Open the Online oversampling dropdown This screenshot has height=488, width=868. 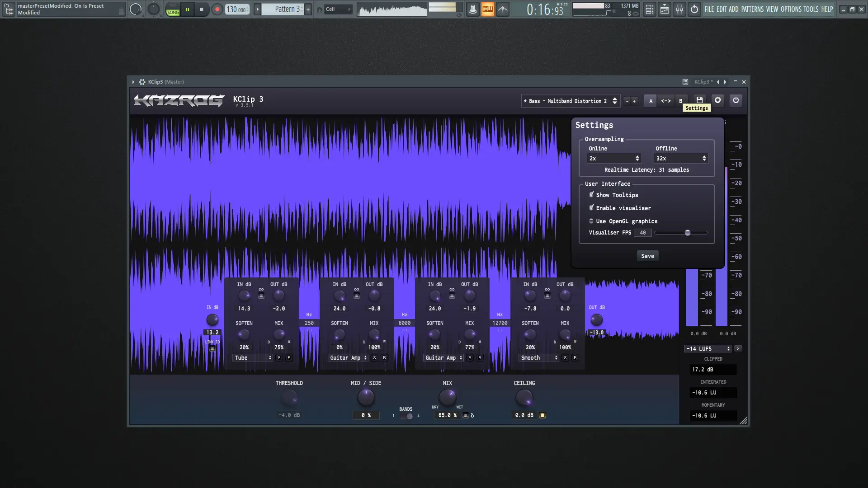[613, 159]
